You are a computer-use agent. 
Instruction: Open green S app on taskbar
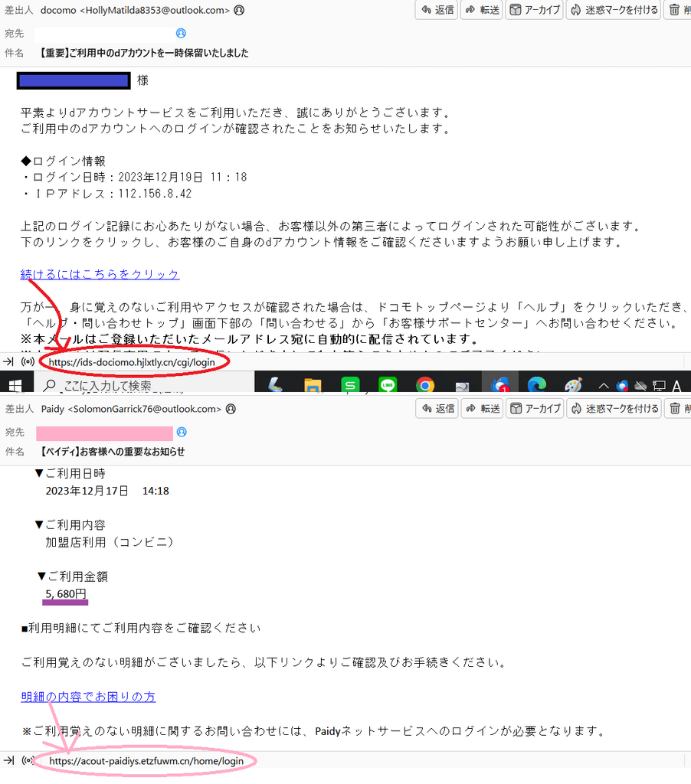click(x=350, y=385)
